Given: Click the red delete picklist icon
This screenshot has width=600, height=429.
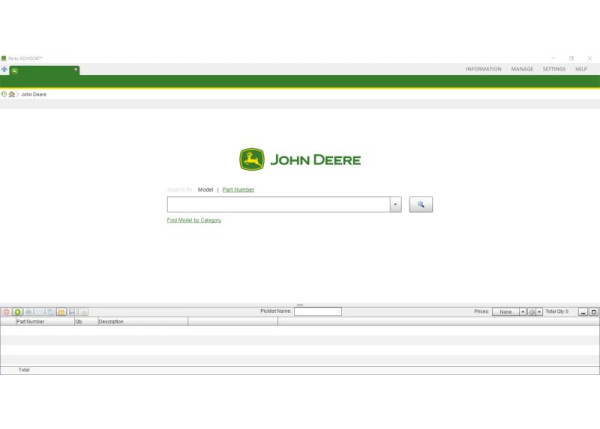Looking at the screenshot, I should pos(6,312).
